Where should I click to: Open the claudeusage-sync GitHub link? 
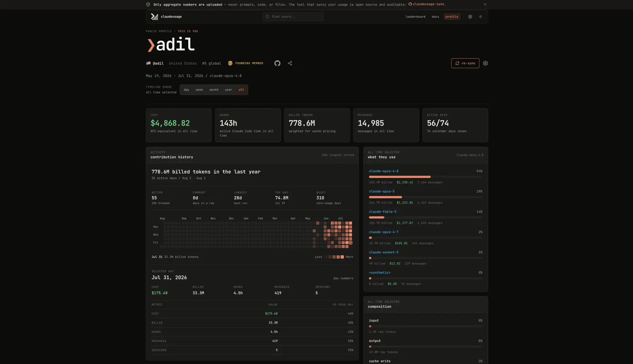coord(427,4)
